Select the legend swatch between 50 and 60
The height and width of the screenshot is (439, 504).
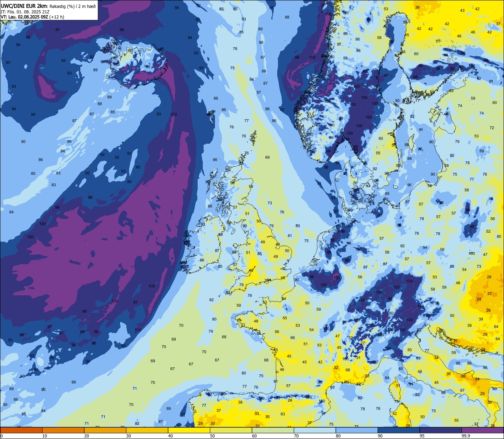[x=231, y=430]
